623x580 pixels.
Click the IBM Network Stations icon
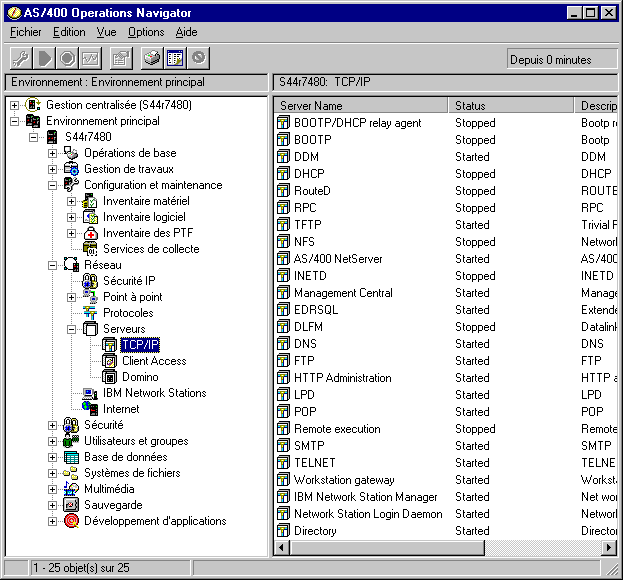coord(90,393)
